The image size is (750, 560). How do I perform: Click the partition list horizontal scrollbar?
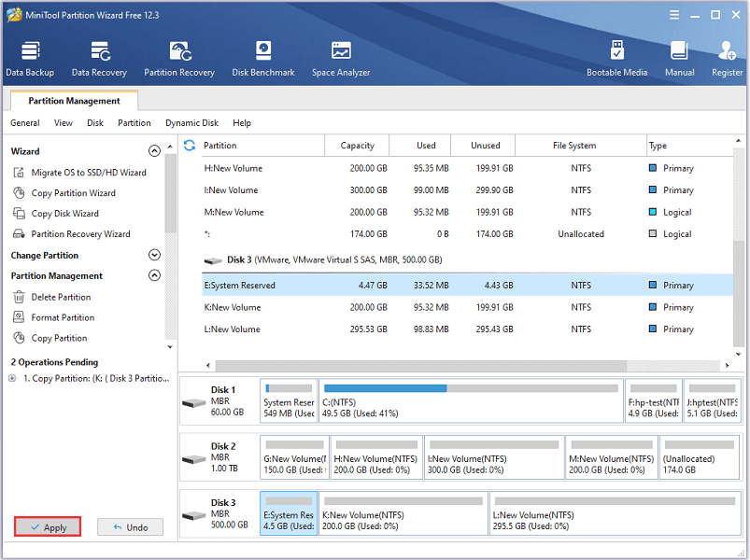coord(421,366)
